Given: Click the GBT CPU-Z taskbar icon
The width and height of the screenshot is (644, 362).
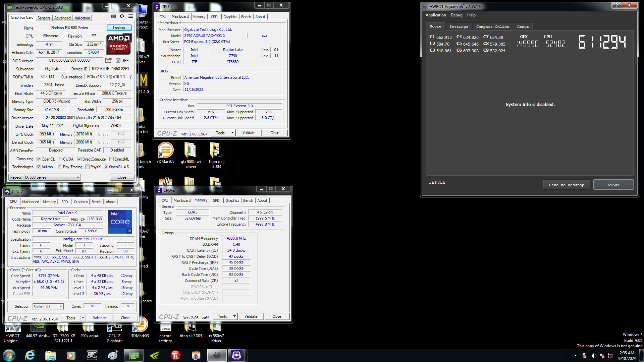Looking at the screenshot, I should [92, 355].
